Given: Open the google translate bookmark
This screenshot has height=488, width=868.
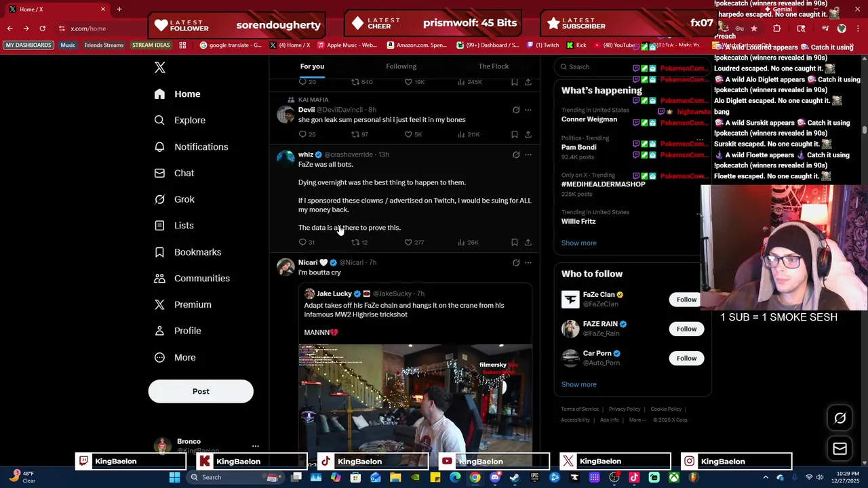Looking at the screenshot, I should pyautogui.click(x=231, y=45).
